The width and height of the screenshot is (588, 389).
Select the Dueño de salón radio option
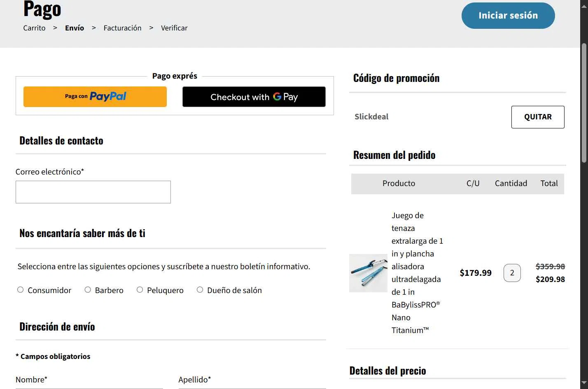(200, 290)
